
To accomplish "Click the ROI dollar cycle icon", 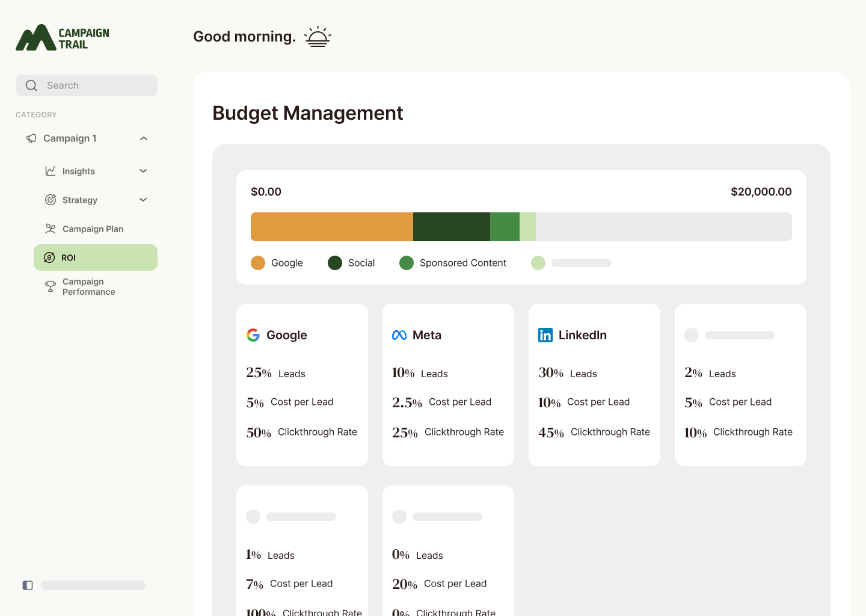I will click(x=49, y=257).
